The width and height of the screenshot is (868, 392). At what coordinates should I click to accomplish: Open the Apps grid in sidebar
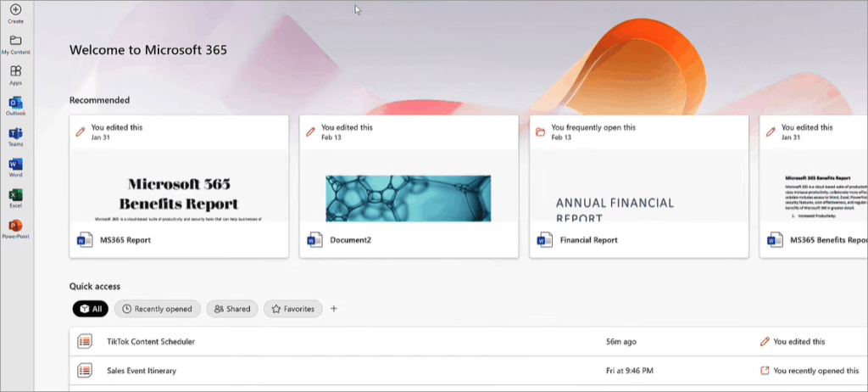15,76
